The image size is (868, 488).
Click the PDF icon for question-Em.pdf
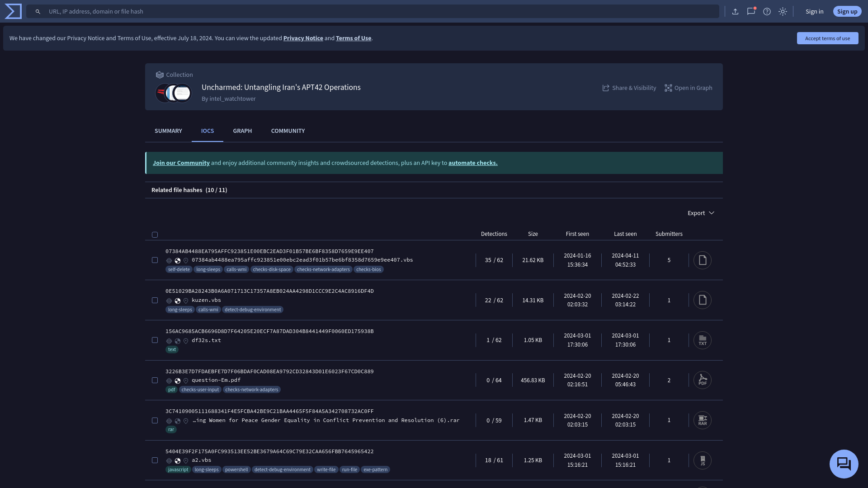703,380
